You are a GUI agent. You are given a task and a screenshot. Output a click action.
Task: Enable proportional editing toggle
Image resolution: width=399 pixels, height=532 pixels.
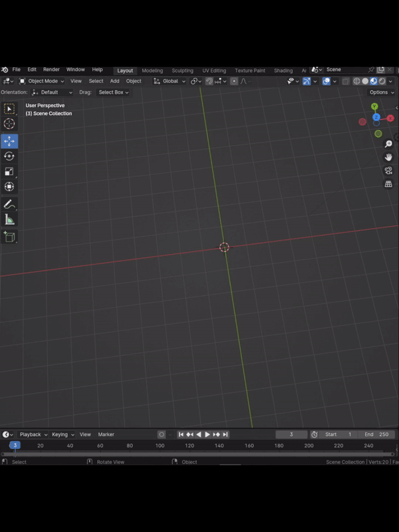(x=234, y=81)
